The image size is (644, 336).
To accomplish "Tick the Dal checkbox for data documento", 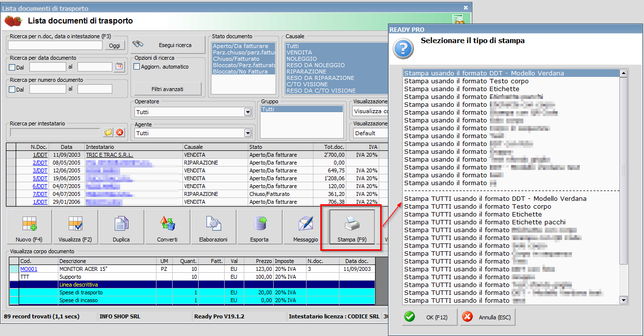I will click(x=12, y=67).
